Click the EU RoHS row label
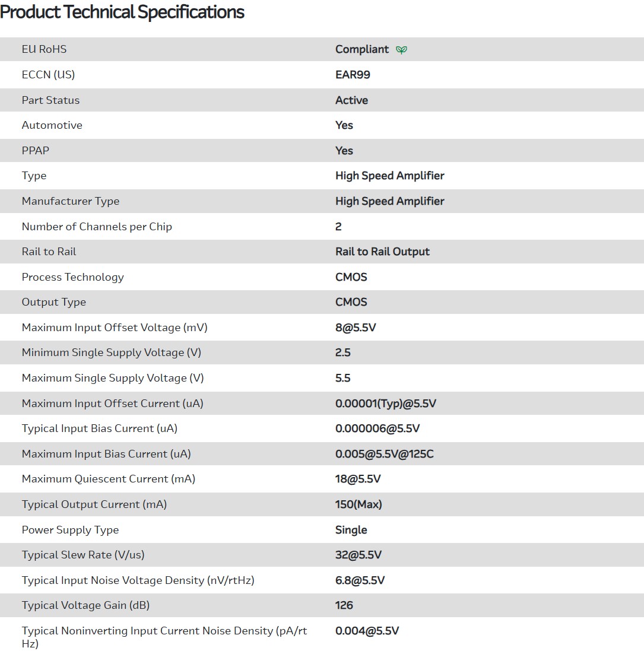The image size is (644, 651). pyautogui.click(x=44, y=49)
